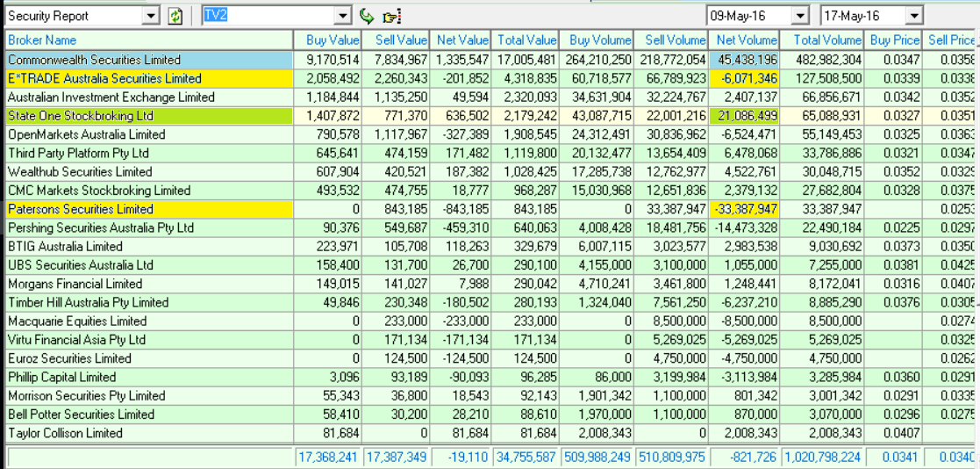Sort by Sell Volume column header
Viewport: 980px width, 469px height.
pos(671,40)
